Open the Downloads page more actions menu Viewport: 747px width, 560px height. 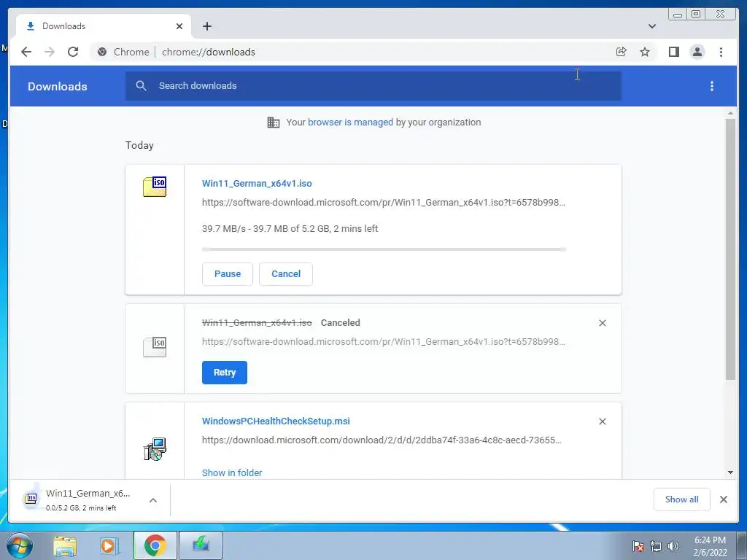click(x=712, y=86)
